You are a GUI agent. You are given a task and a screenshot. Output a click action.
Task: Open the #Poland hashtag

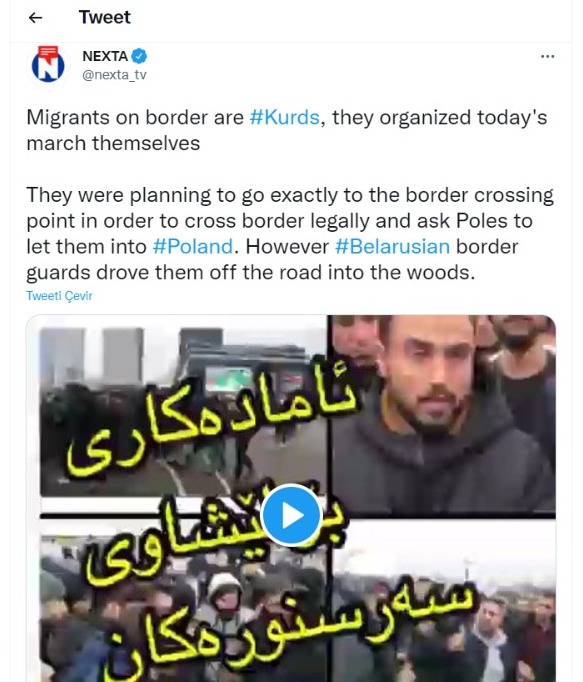tap(193, 247)
